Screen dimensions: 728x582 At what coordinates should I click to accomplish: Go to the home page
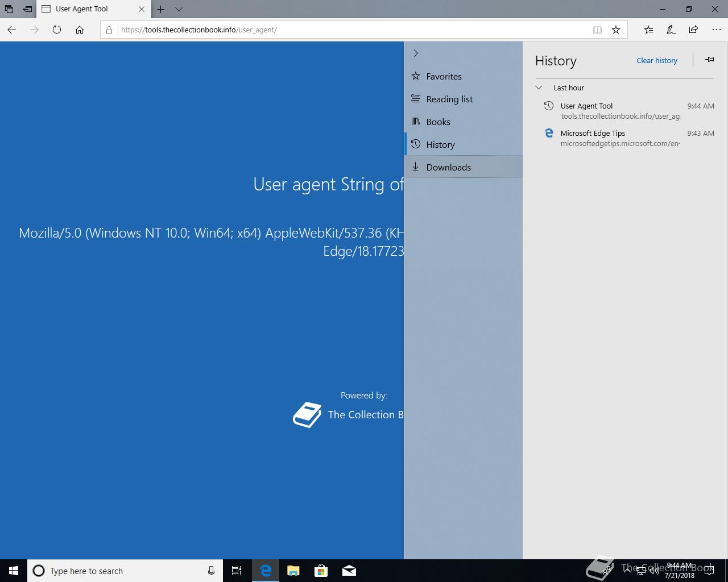pyautogui.click(x=80, y=30)
